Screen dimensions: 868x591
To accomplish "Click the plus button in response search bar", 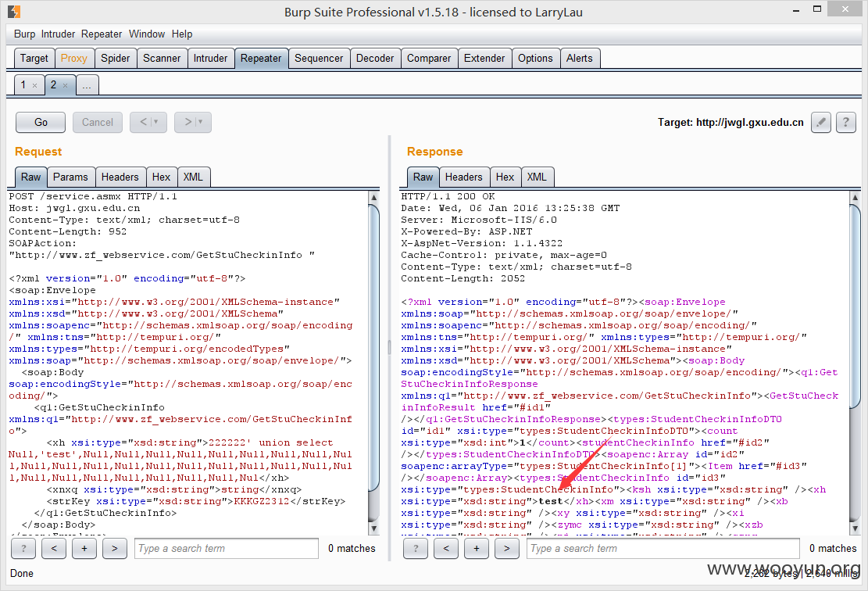I will pyautogui.click(x=477, y=548).
